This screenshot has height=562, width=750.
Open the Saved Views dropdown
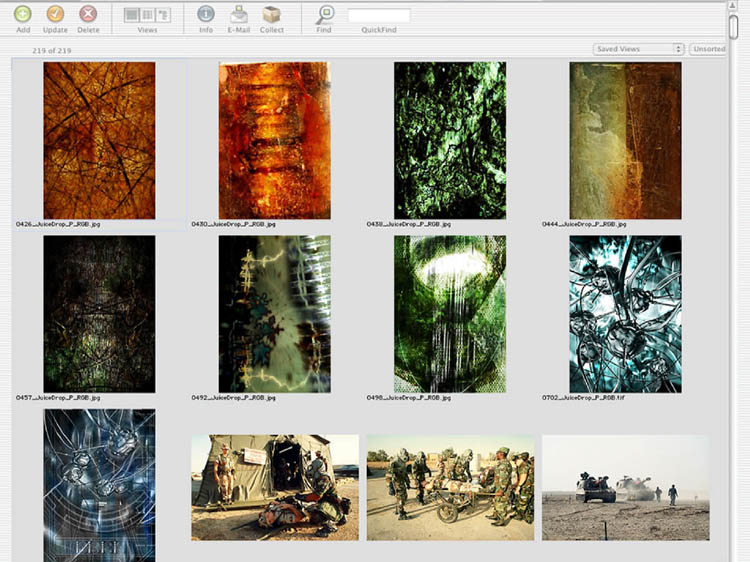tap(638, 49)
